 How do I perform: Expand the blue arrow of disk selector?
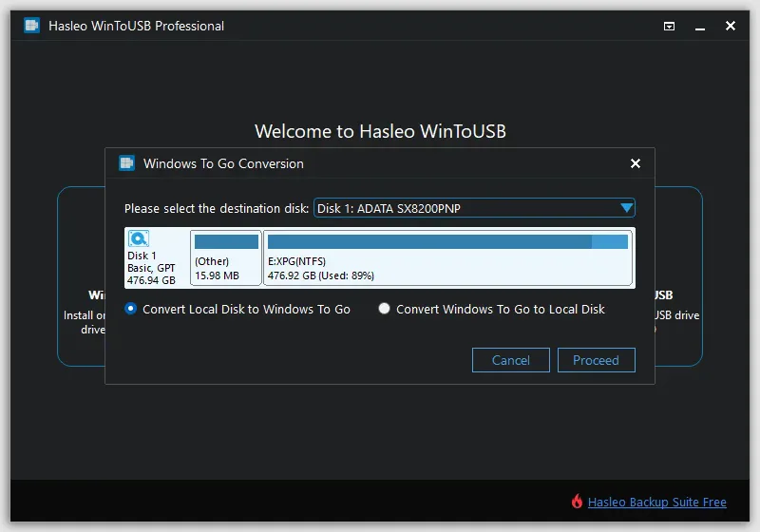tap(626, 208)
